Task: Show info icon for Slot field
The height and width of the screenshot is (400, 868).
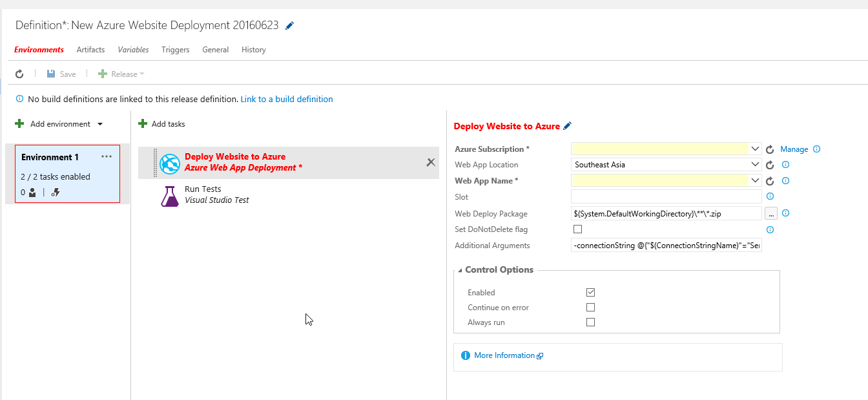Action: coord(770,196)
